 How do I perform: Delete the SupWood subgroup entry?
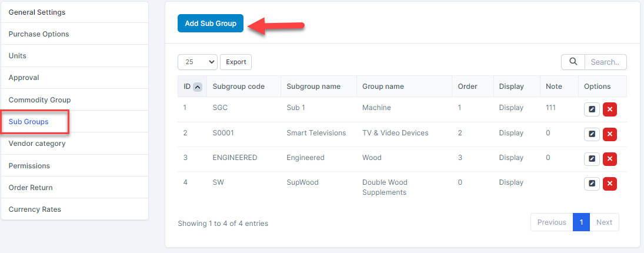pyautogui.click(x=610, y=184)
